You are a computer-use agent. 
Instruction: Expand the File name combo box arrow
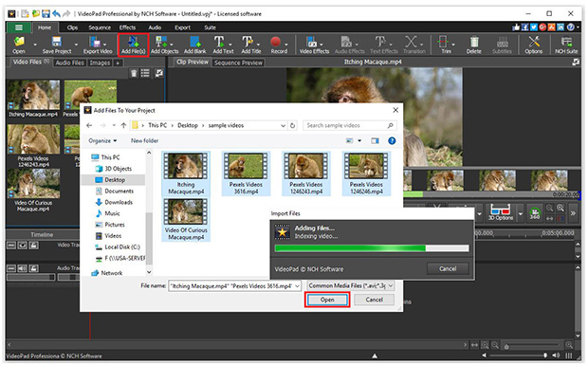298,286
